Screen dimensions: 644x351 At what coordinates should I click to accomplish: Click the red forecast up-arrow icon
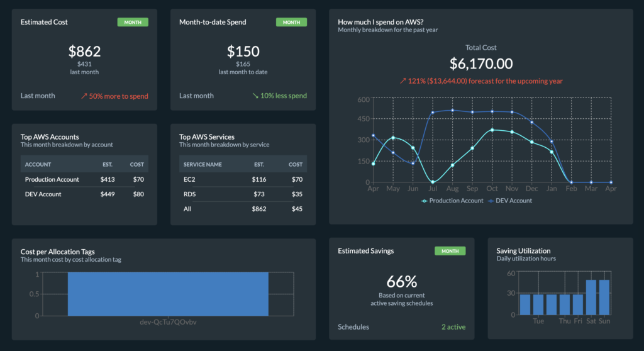(x=403, y=81)
